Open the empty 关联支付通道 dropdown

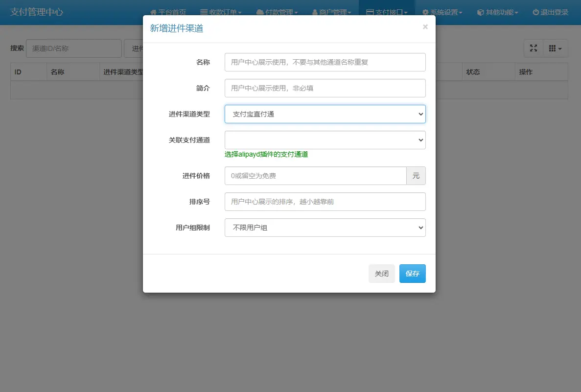pyautogui.click(x=325, y=139)
